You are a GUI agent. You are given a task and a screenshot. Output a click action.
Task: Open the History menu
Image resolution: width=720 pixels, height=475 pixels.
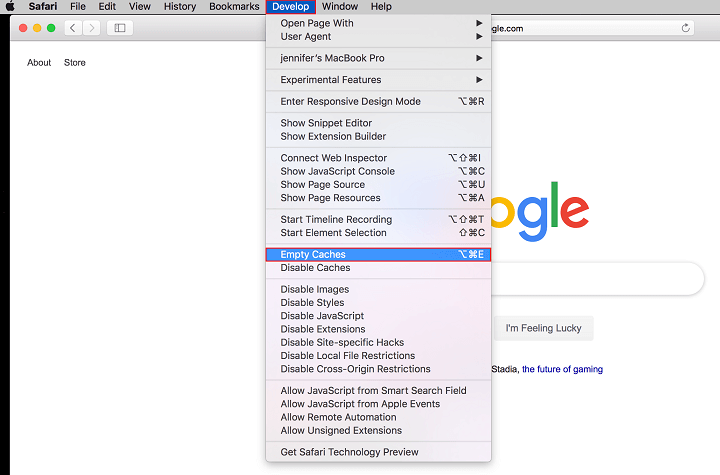[x=180, y=6]
